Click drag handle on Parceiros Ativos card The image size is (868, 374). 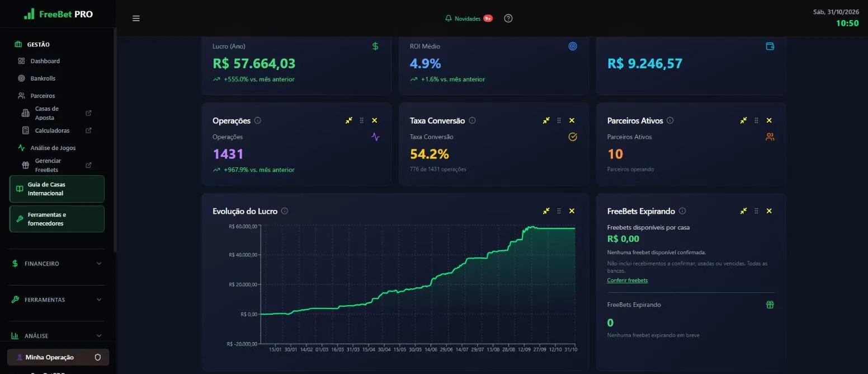click(756, 120)
